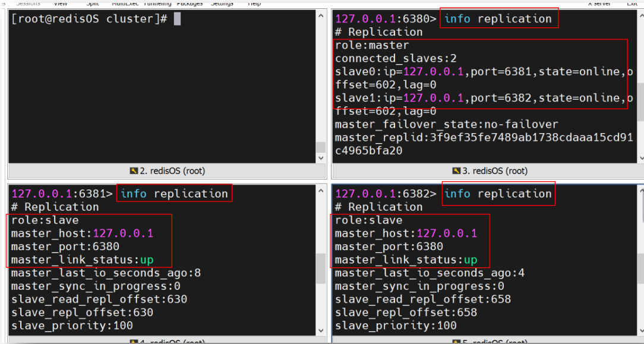Click 'slave_priority:100' in 6381 pane
The image size is (644, 344).
pos(72,326)
